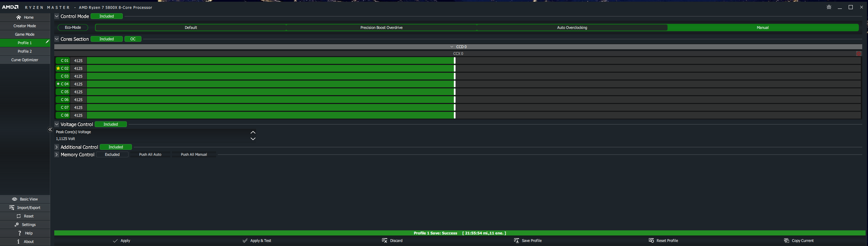The height and width of the screenshot is (246, 868).
Task: Click the About info icon
Action: (19, 242)
